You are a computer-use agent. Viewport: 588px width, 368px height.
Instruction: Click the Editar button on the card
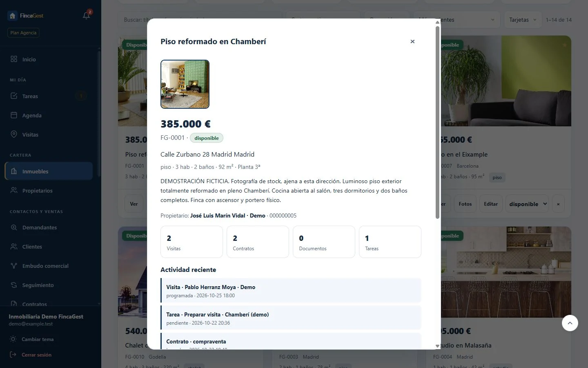pyautogui.click(x=491, y=204)
